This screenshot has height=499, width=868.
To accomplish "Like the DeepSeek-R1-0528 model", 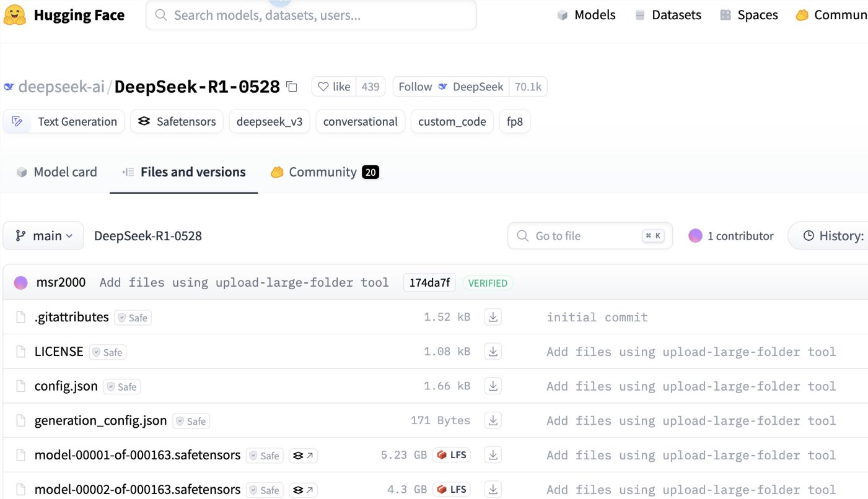I will pyautogui.click(x=335, y=87).
